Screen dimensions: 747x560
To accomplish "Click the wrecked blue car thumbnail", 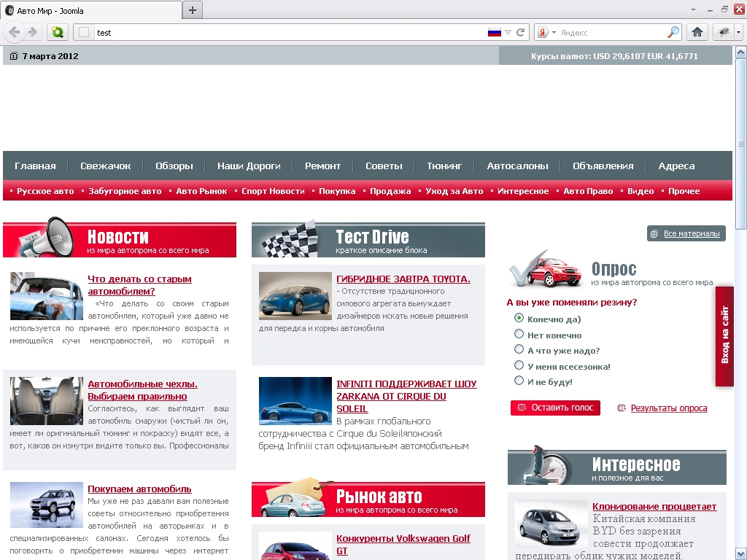I will point(46,296).
